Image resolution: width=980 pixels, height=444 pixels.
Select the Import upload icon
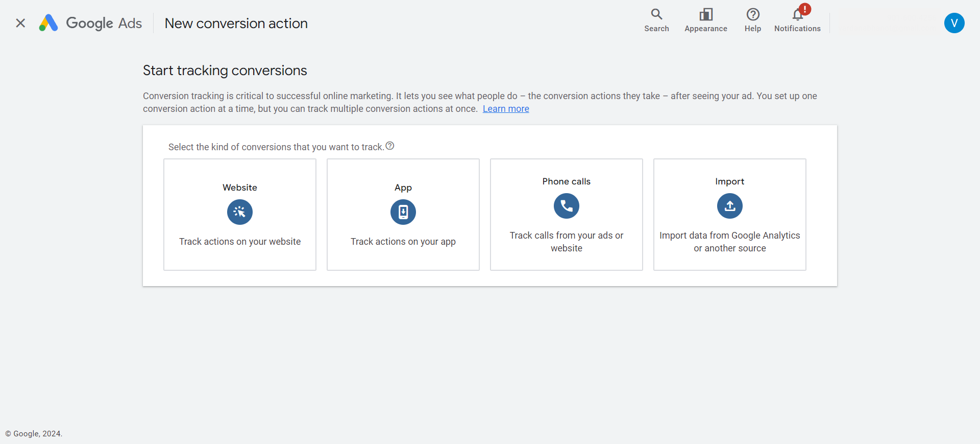(x=730, y=206)
